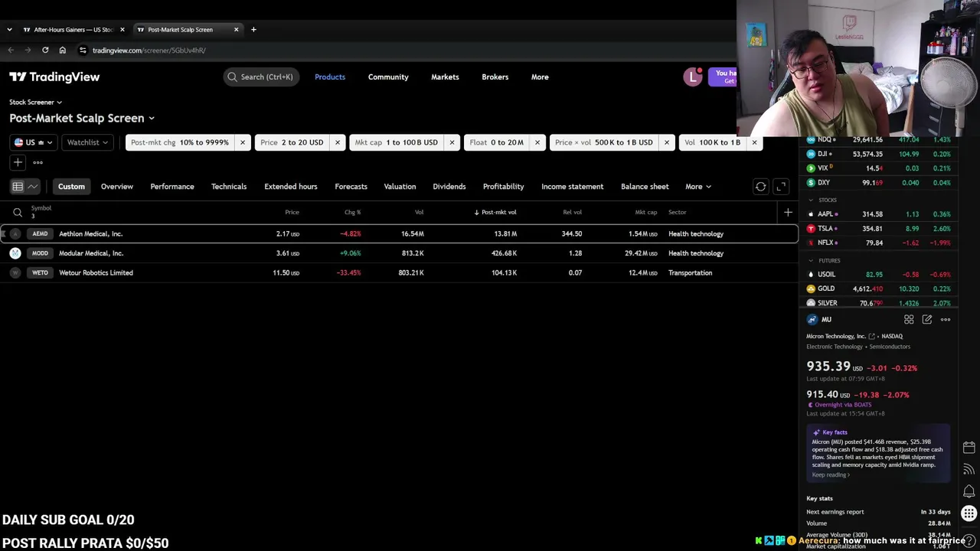Edit notes for MU symbol
The width and height of the screenshot is (980, 551).
pos(927,320)
